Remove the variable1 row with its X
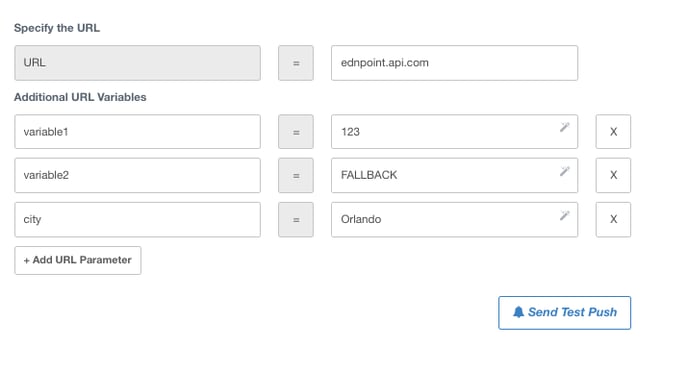 [613, 132]
